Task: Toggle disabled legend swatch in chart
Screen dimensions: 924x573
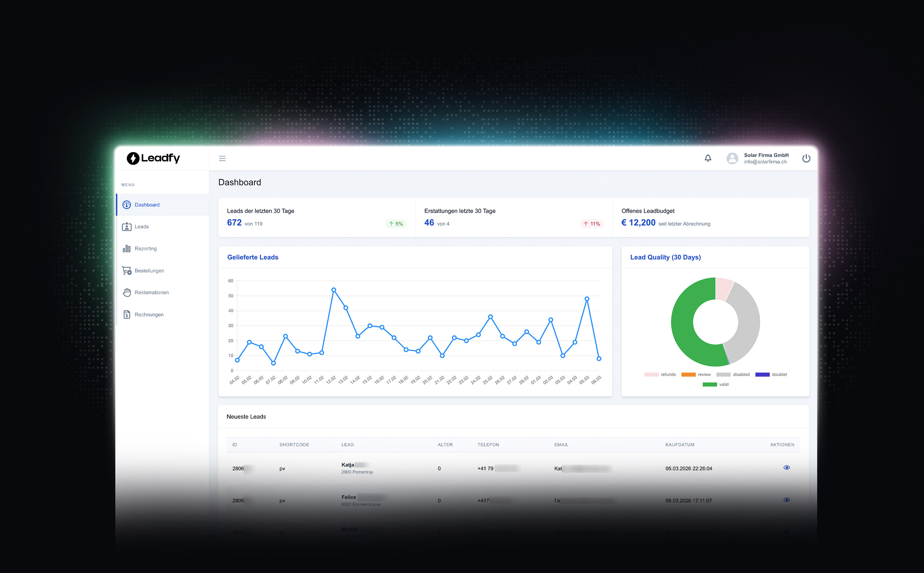Action: (x=723, y=374)
